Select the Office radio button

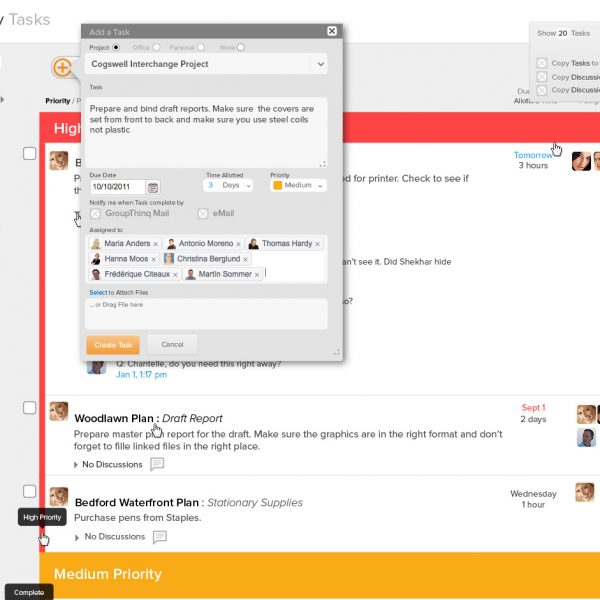156,47
